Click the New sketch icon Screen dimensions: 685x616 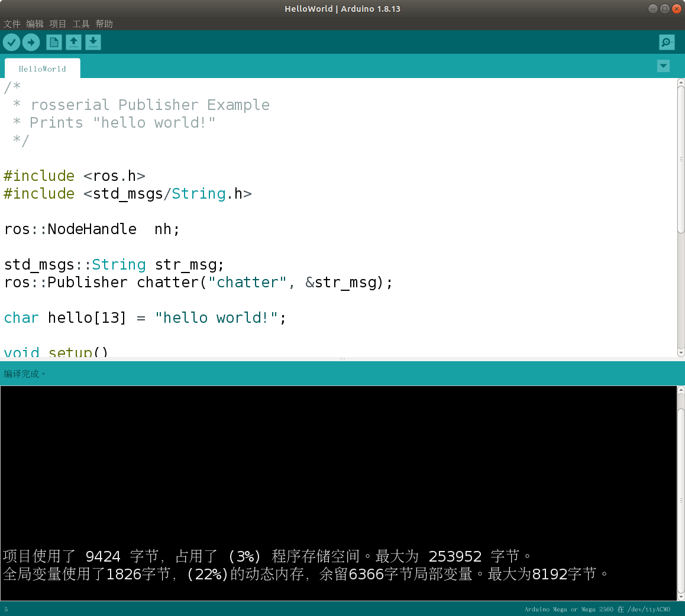pos(53,42)
